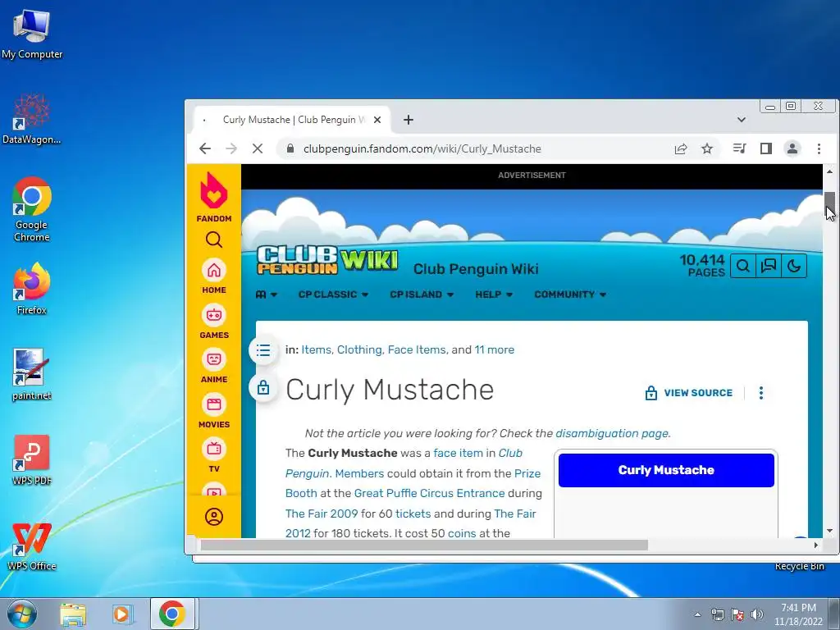Show hidden system tray icons
This screenshot has width=840, height=630.
[x=697, y=615]
